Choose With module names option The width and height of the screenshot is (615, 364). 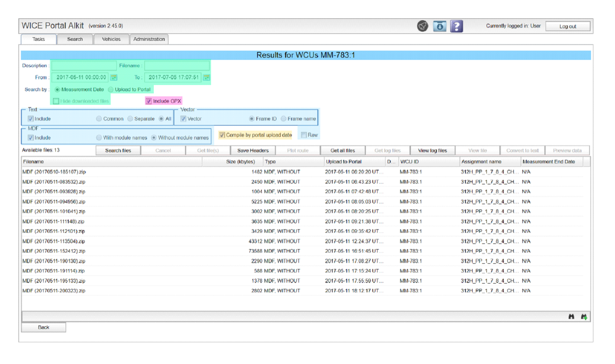(x=99, y=138)
